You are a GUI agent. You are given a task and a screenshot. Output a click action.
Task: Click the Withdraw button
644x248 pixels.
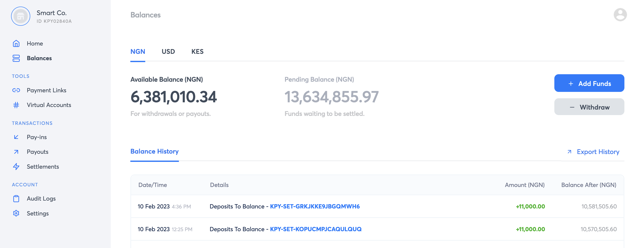point(589,107)
